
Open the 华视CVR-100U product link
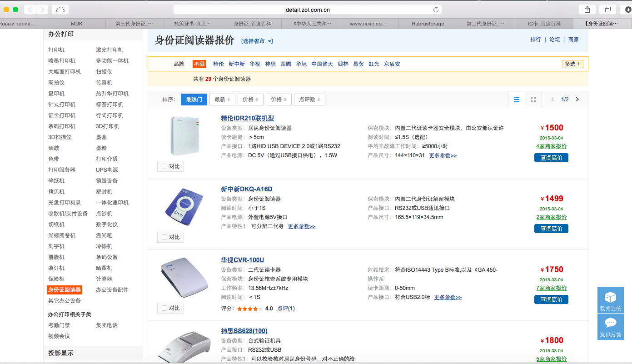(x=243, y=260)
